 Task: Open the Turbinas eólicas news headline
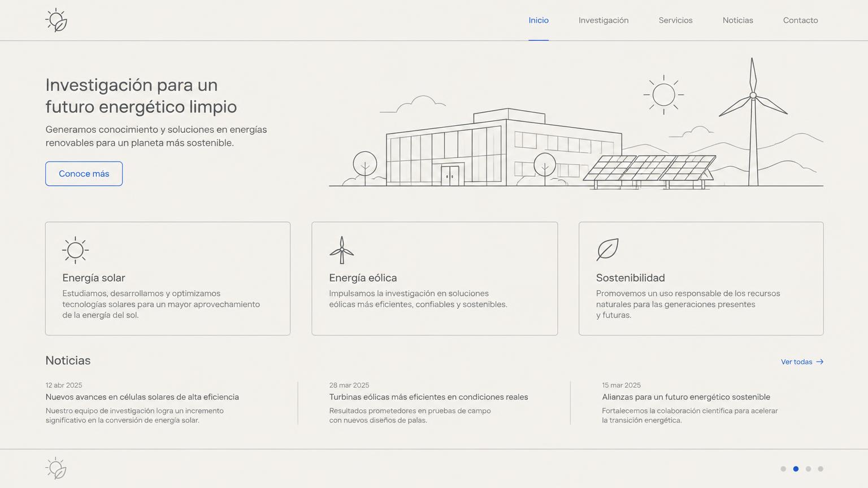[x=428, y=397]
